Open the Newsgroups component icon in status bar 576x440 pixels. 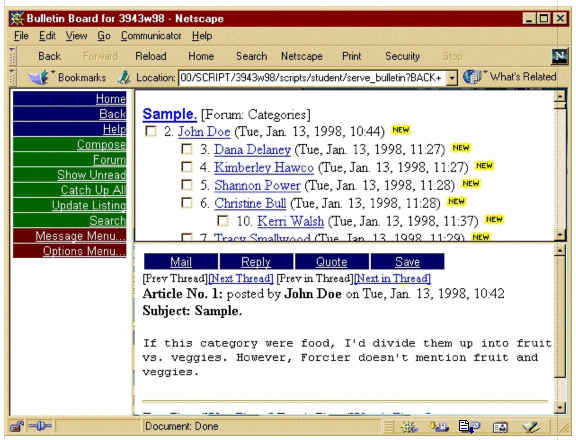469,427
